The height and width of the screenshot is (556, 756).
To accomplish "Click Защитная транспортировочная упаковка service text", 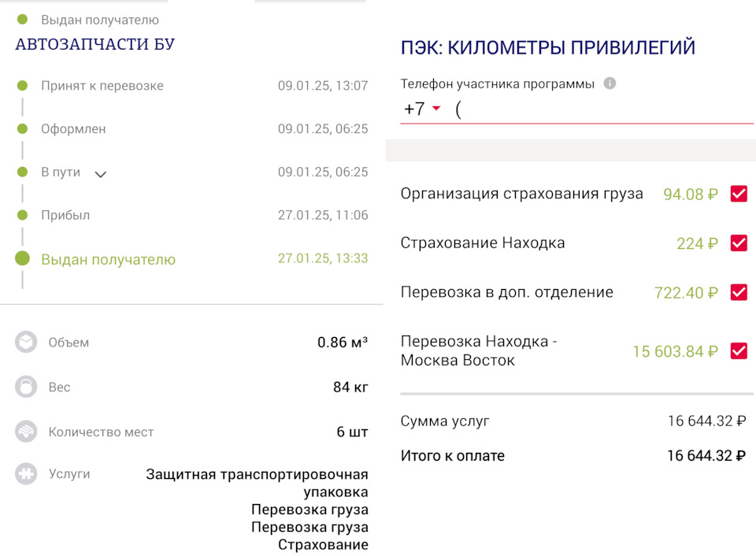I will coord(257,484).
